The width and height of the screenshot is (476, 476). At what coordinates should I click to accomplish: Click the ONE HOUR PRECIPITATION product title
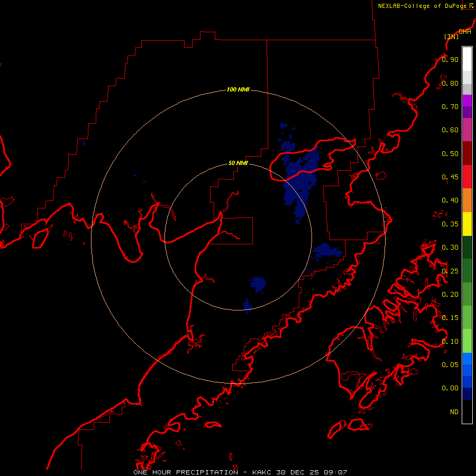click(186, 472)
